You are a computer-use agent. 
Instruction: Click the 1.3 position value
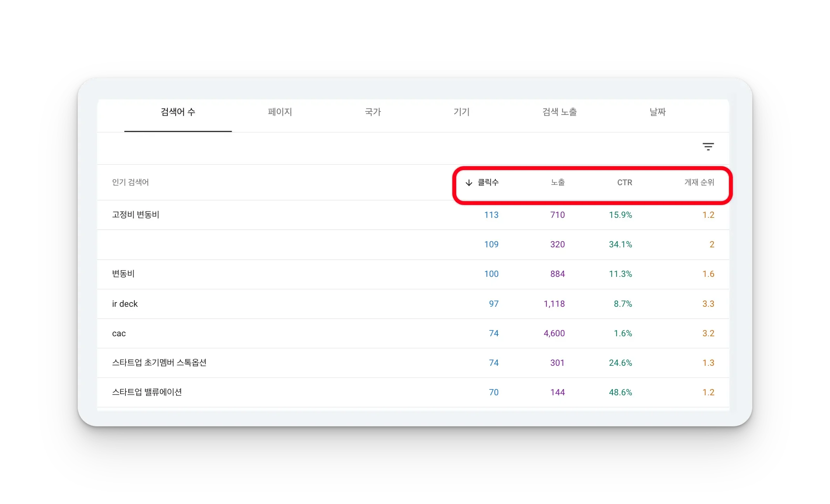click(708, 363)
